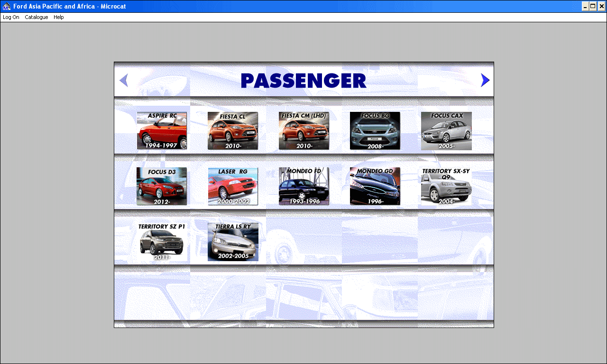This screenshot has height=364, width=607.
Task: Click the PASSENGER category banner
Action: click(303, 81)
